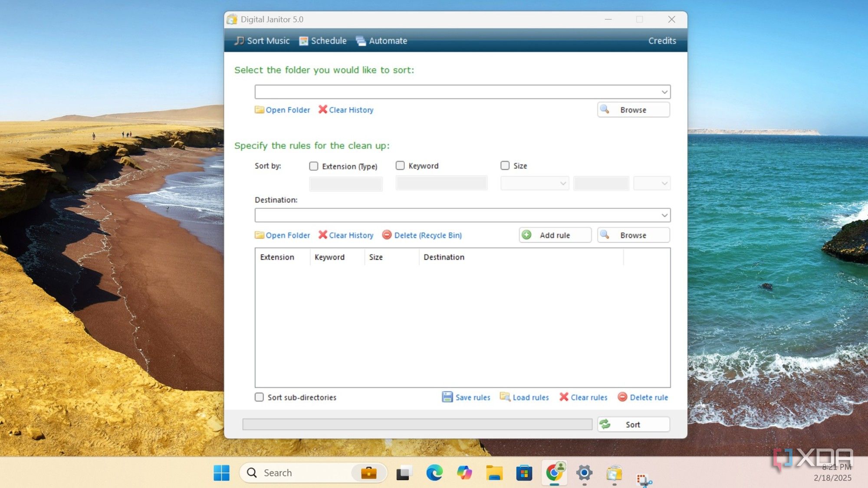Expand the source folder dropdown arrow
Viewport: 868px width, 488px height.
tap(664, 92)
